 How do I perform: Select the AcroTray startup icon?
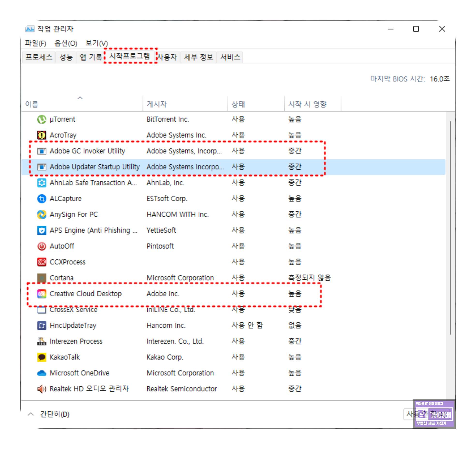click(42, 135)
